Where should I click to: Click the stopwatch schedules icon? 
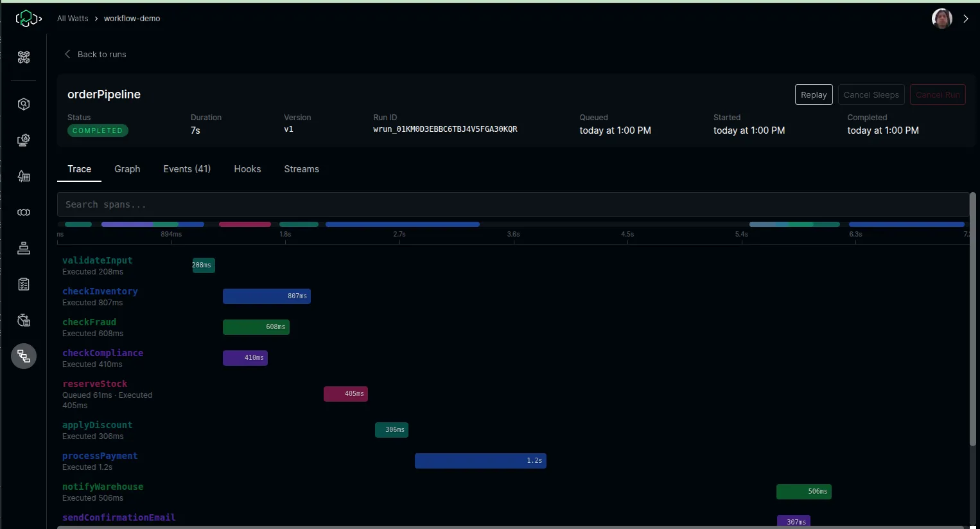[x=24, y=320]
